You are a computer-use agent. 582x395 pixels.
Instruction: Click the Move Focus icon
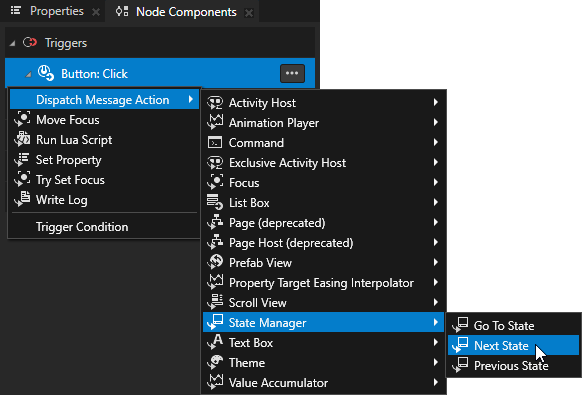pyautogui.click(x=22, y=119)
